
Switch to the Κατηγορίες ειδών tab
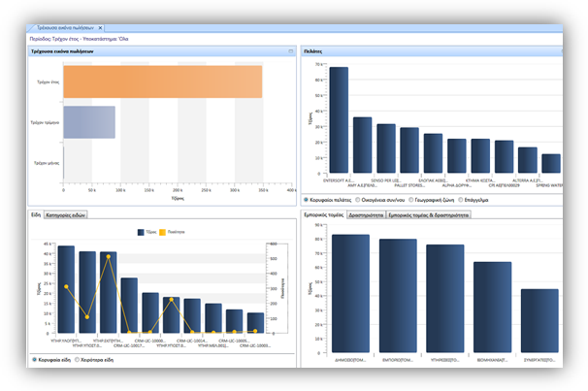pyautogui.click(x=66, y=215)
